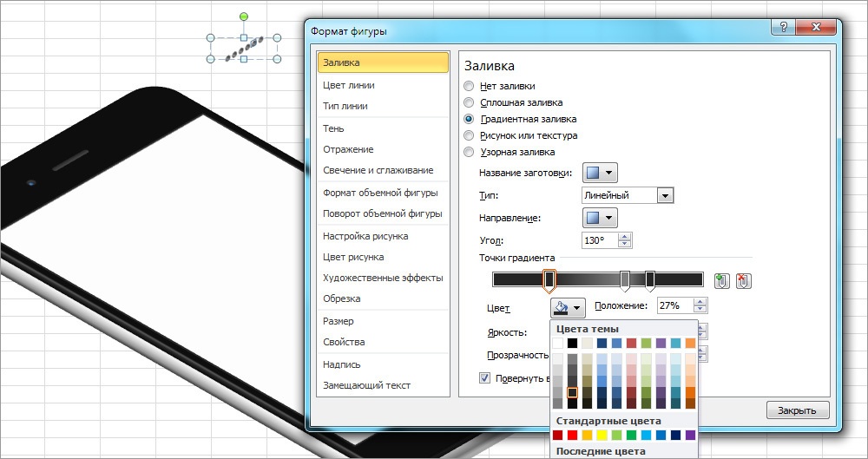This screenshot has height=459, width=868.
Task: Pick orange from the standard colors
Action: [x=588, y=436]
